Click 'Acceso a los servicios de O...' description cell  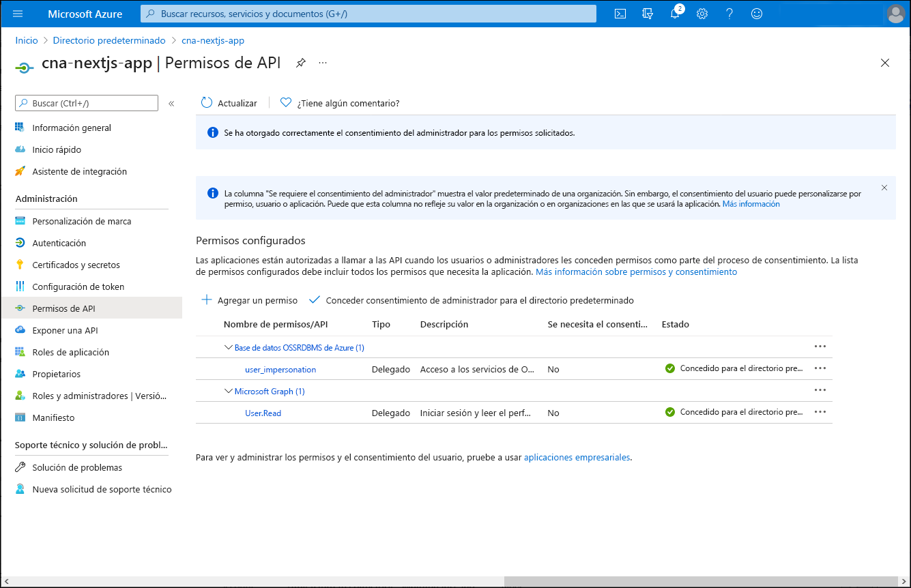478,369
